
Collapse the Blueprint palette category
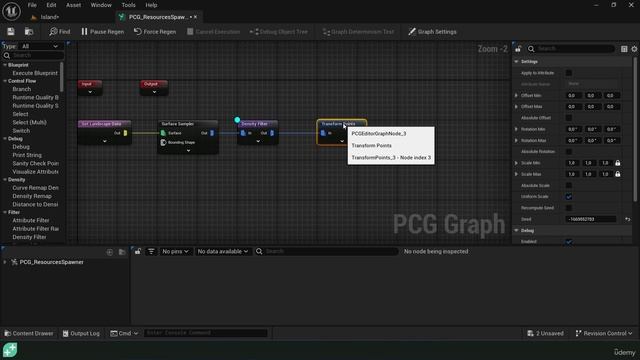click(5, 65)
